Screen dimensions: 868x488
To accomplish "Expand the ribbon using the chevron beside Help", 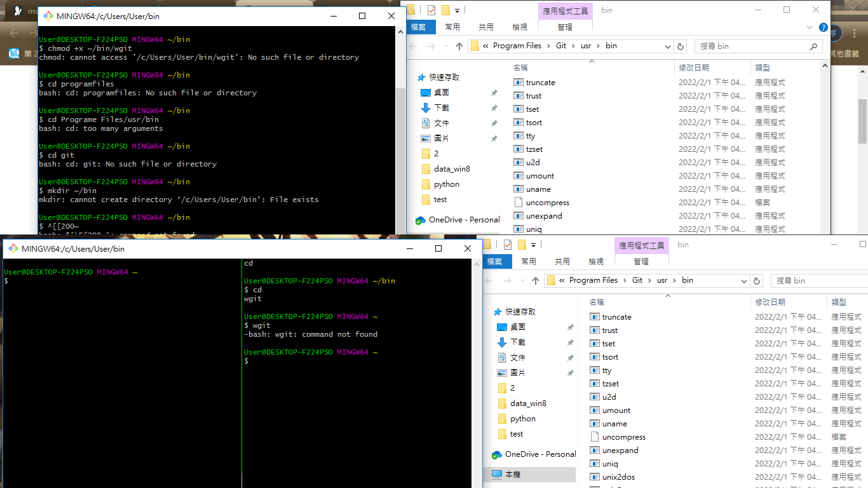I will [810, 27].
